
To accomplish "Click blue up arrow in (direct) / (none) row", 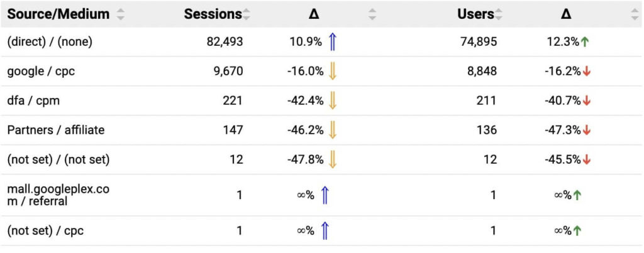I will [333, 42].
